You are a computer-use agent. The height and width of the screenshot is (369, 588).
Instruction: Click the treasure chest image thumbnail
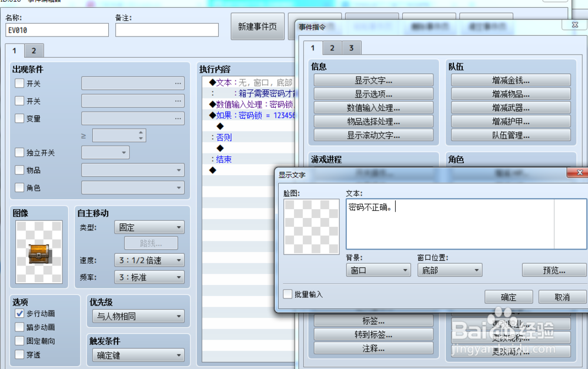[39, 251]
